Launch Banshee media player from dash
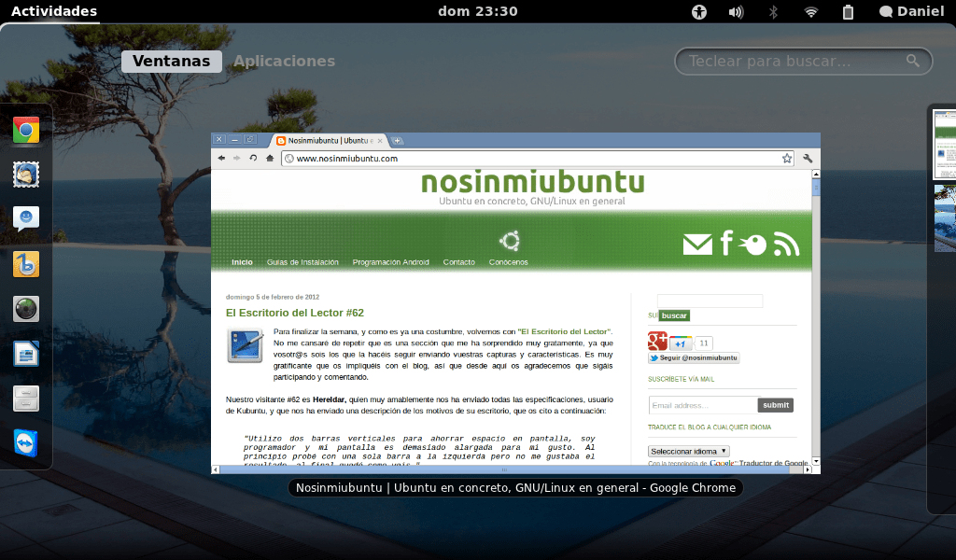Screen dimensions: 956x560 [x=26, y=264]
